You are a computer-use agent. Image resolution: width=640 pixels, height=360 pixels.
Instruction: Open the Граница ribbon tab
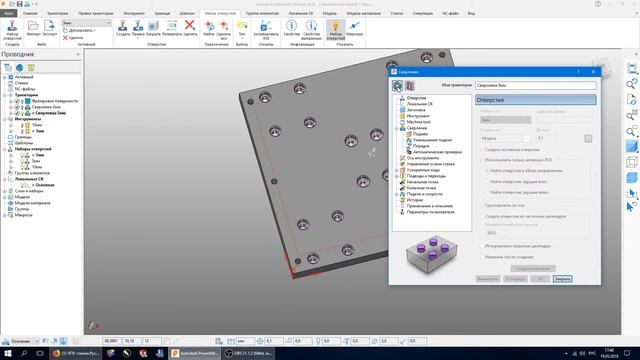[x=162, y=13]
